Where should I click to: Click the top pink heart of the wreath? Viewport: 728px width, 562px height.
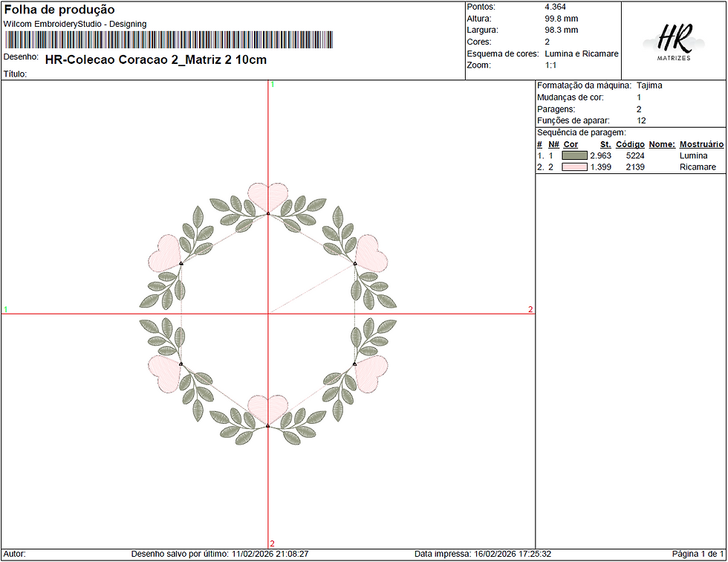click(x=268, y=198)
